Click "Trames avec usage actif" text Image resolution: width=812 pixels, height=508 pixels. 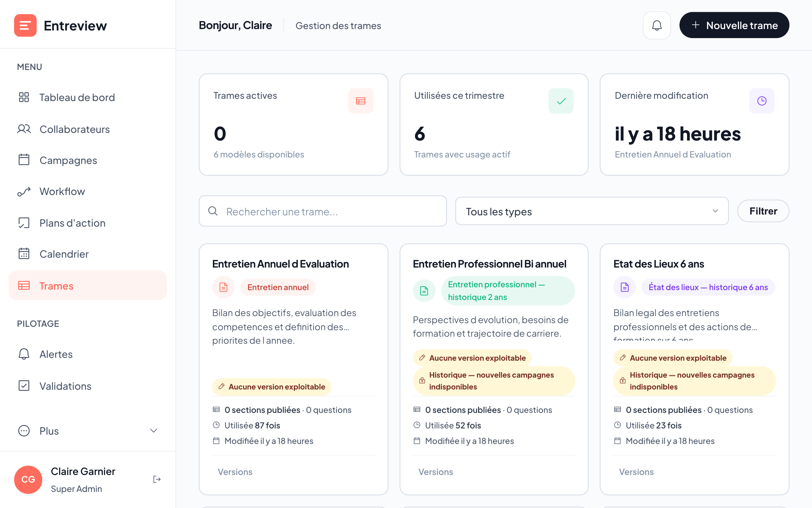(x=462, y=154)
